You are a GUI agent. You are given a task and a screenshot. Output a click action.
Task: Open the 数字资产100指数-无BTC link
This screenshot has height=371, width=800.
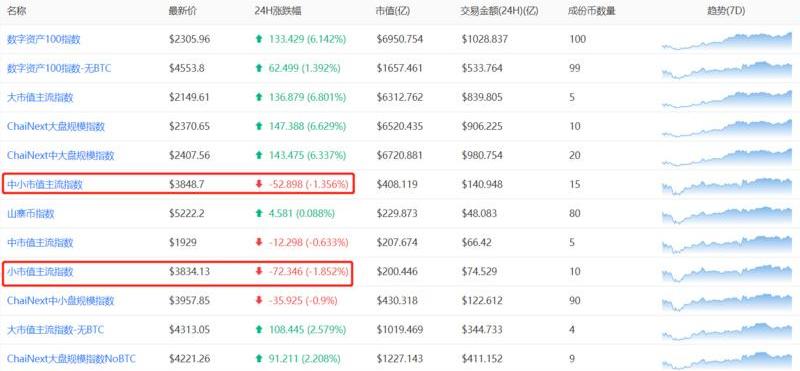59,68
